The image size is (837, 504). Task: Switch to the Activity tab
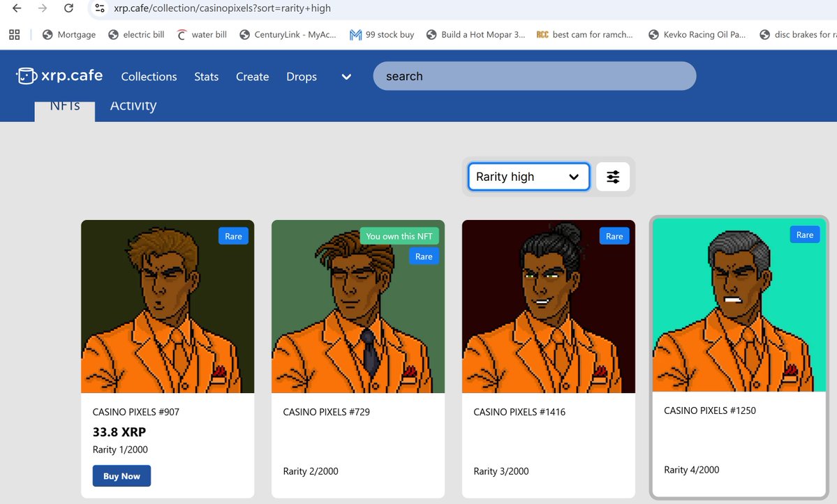pos(133,106)
